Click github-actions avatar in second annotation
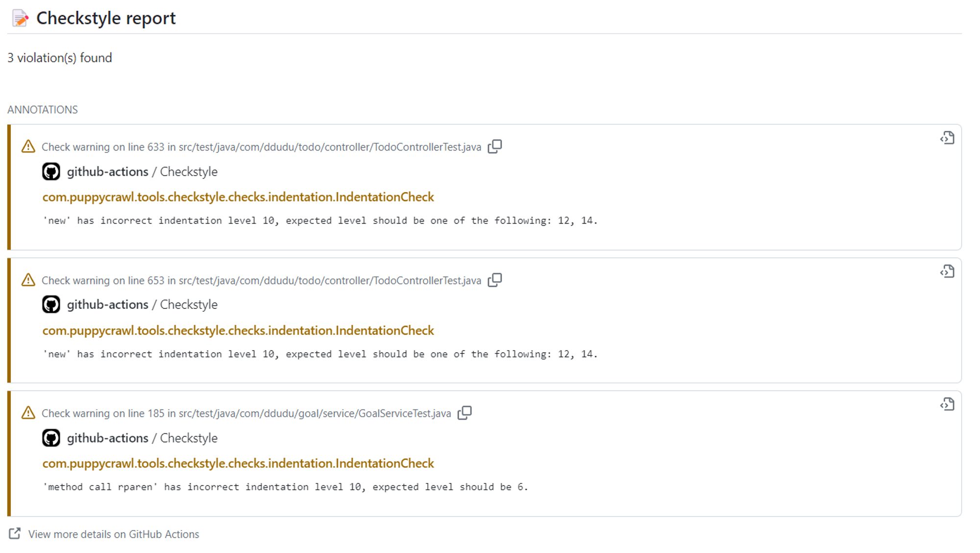This screenshot has width=980, height=553. point(51,304)
